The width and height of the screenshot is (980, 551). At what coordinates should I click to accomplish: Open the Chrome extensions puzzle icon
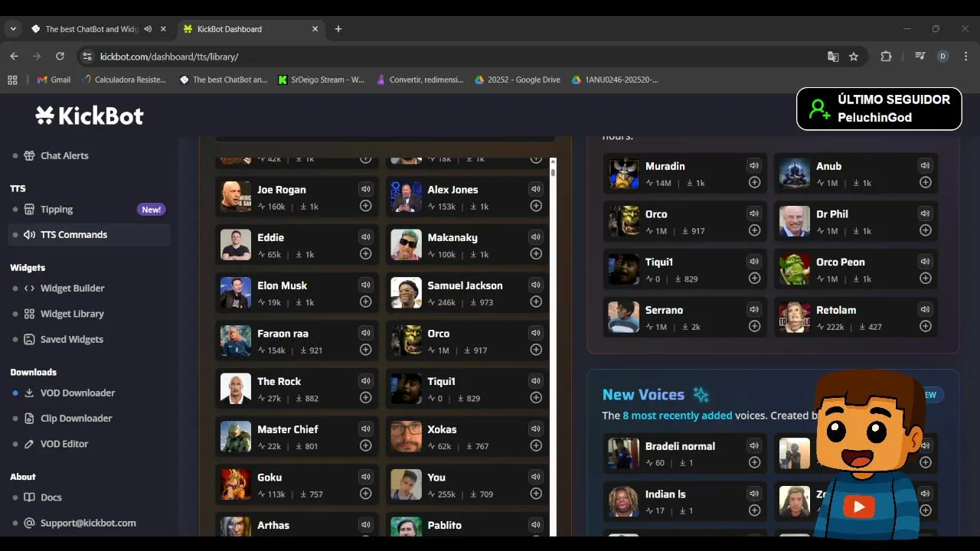point(886,57)
